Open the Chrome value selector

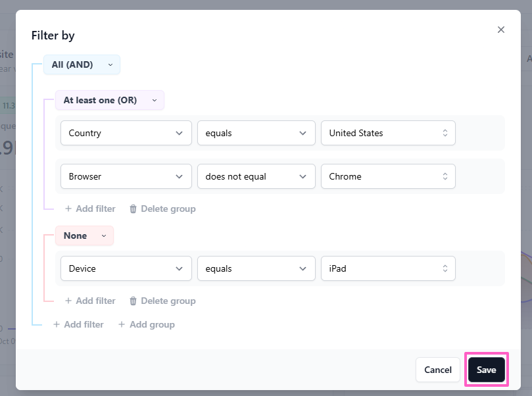[387, 176]
